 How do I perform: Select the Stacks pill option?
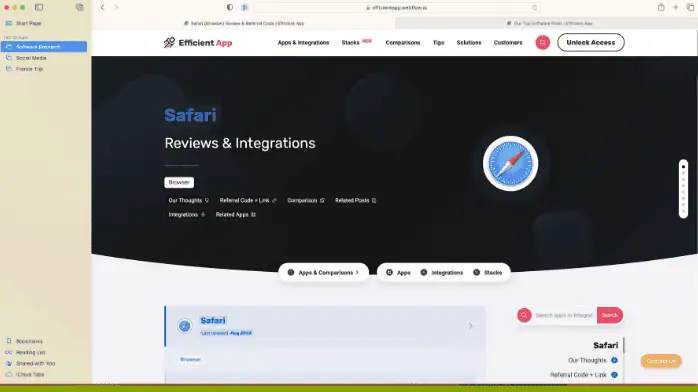pos(487,272)
